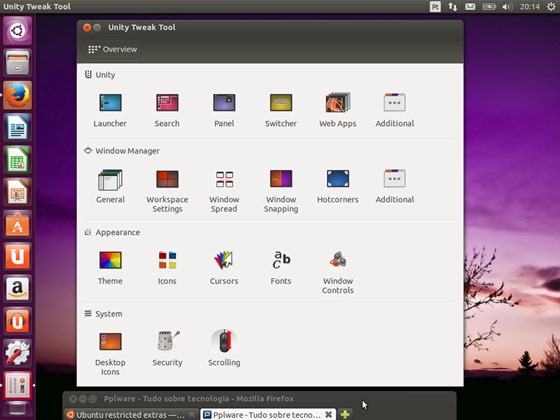Launch Files manager from launcher
Viewport: 560px width, 420px height.
[17, 63]
